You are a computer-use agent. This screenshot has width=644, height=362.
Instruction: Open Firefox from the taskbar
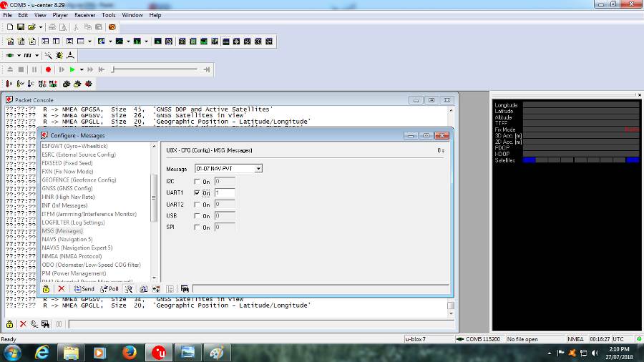[130, 352]
